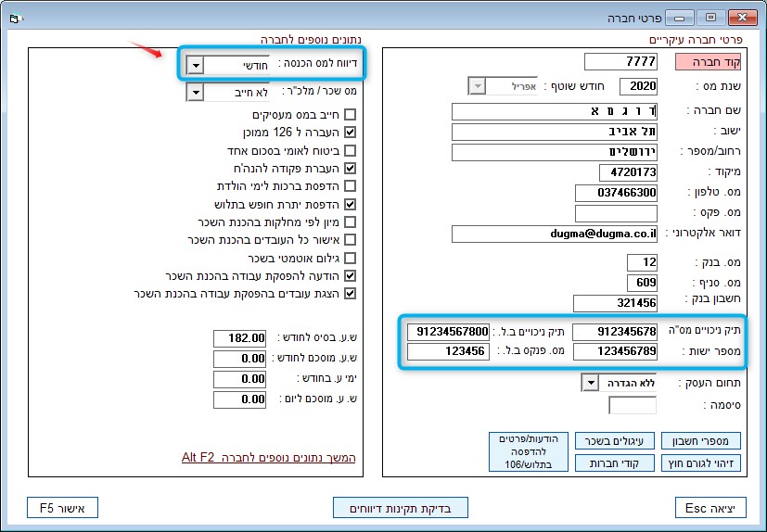Uncheck העברה ל 126 ממוכן checkbox

tap(350, 132)
